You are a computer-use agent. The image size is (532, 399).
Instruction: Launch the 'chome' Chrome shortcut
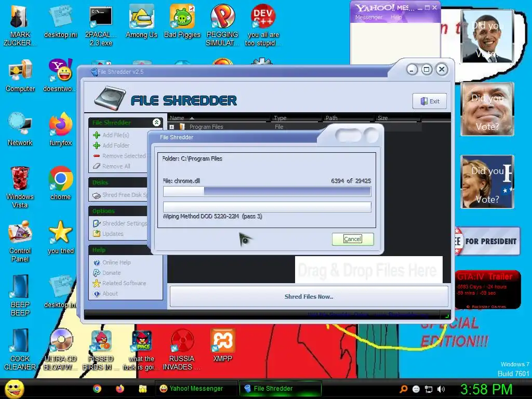click(60, 183)
